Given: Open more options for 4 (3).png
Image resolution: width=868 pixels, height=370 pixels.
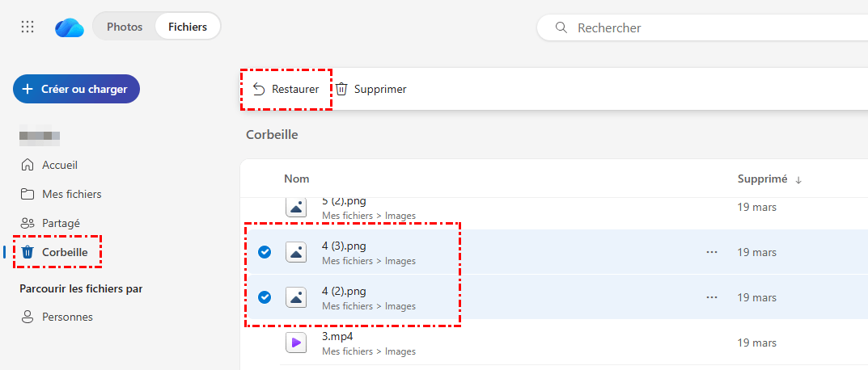Looking at the screenshot, I should [x=712, y=252].
